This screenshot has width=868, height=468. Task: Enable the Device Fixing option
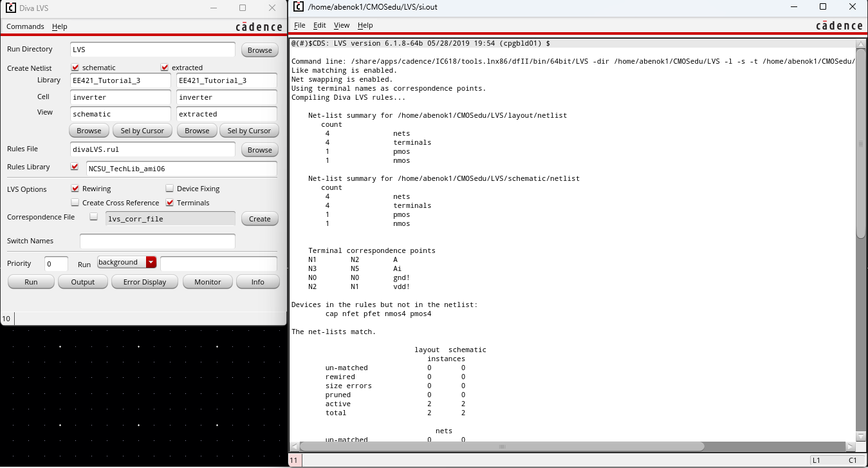coord(170,189)
